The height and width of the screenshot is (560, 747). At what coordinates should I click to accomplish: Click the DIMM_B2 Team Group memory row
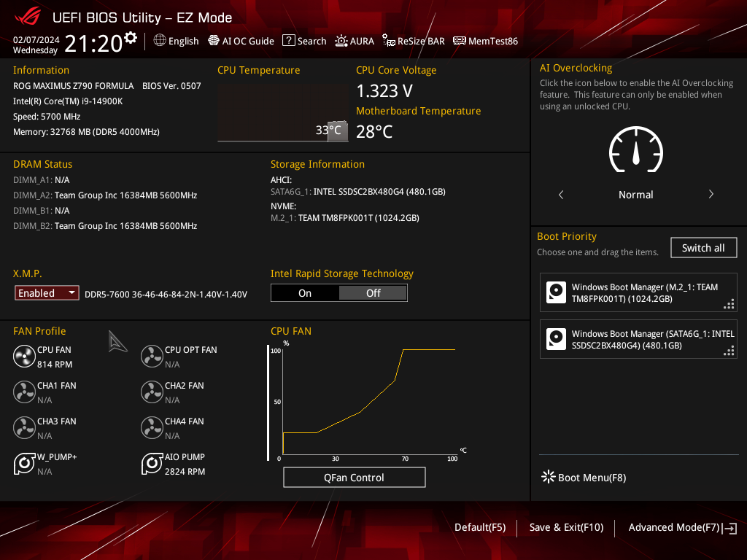[x=105, y=226]
